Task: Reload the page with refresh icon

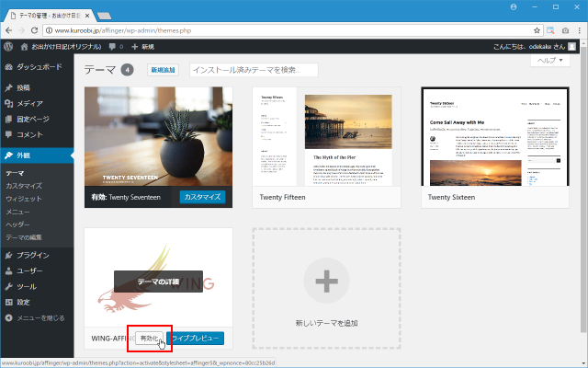Action: pos(34,30)
